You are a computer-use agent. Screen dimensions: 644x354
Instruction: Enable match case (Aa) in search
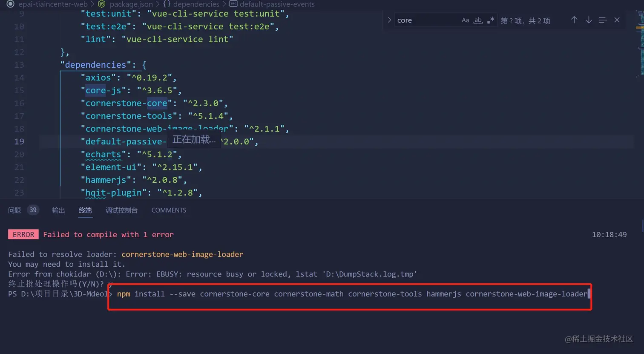465,20
